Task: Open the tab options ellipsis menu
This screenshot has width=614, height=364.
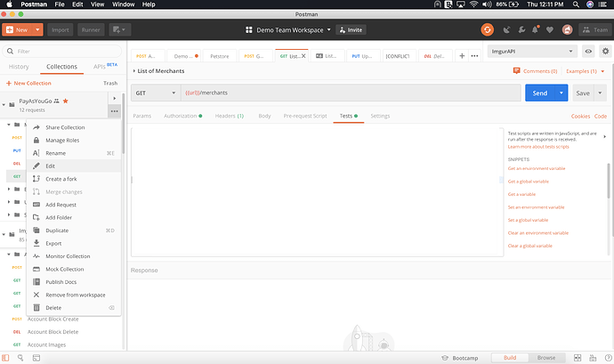Action: pos(474,56)
